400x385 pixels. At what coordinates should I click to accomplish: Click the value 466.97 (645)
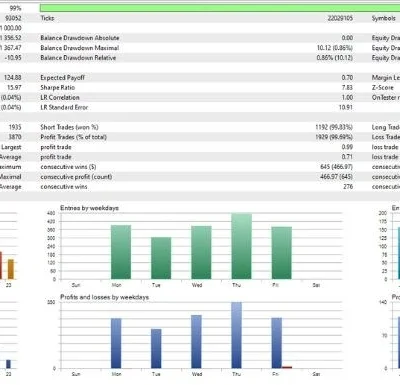tap(336, 177)
